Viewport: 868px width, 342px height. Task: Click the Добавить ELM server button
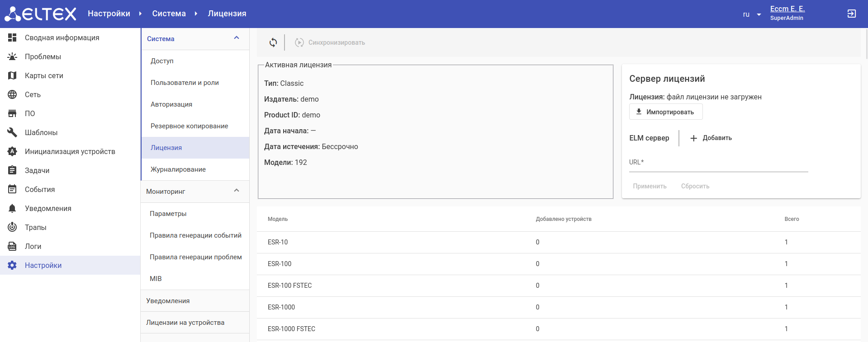point(711,138)
